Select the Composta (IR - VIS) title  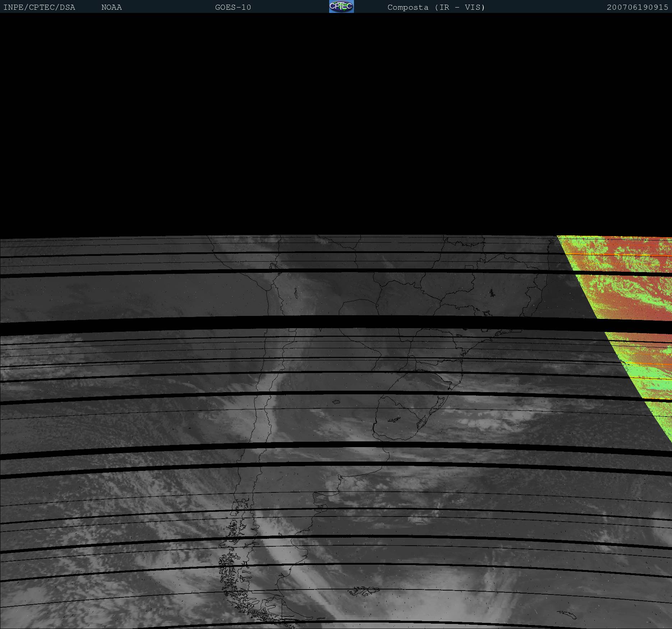pyautogui.click(x=436, y=8)
